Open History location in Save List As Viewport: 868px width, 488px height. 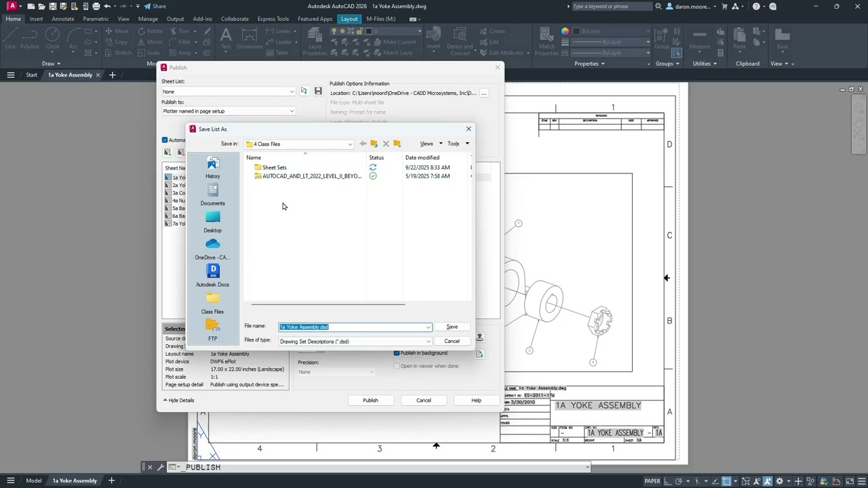click(x=213, y=167)
